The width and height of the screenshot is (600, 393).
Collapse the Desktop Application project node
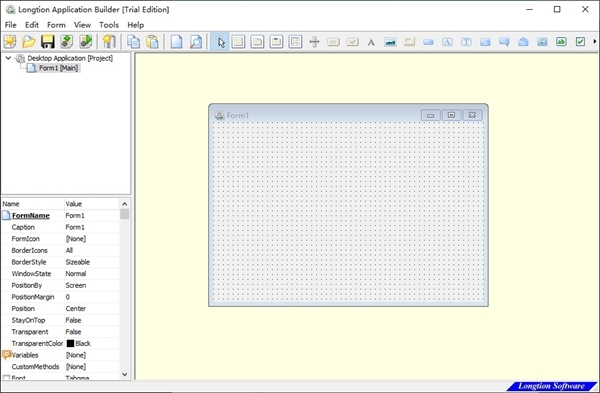[8, 58]
